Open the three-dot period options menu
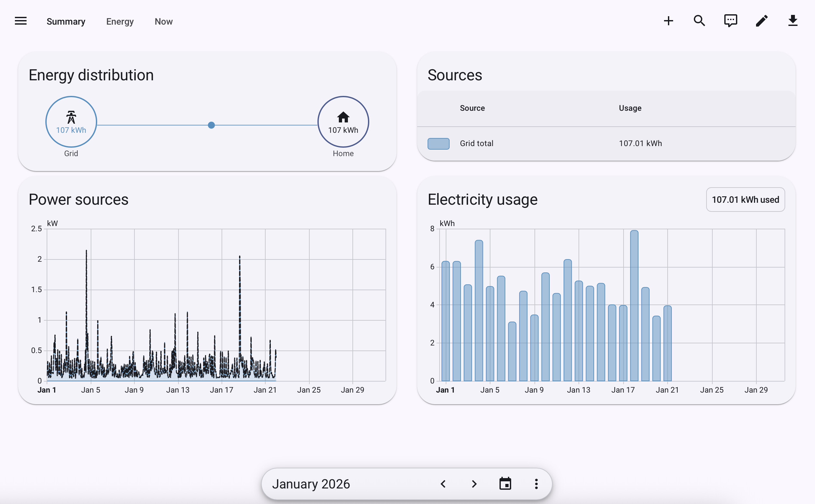 (x=536, y=484)
